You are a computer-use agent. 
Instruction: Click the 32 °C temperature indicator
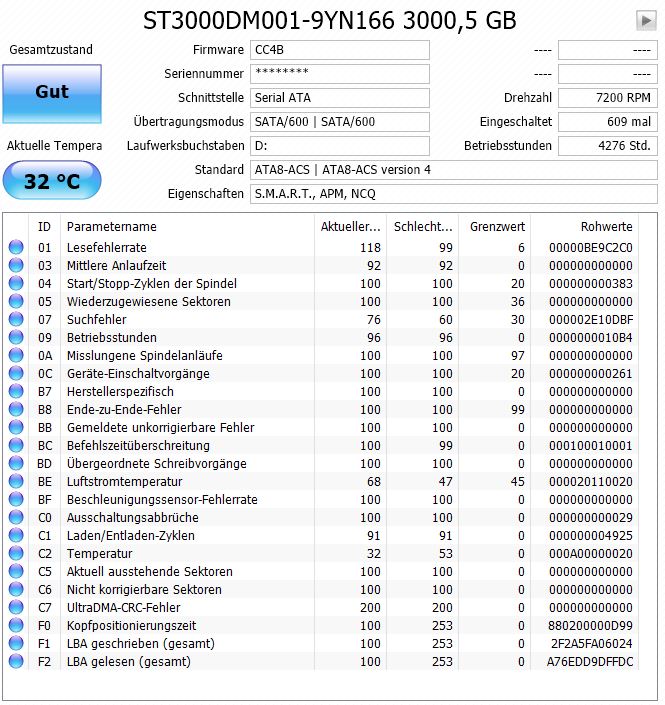[52, 181]
